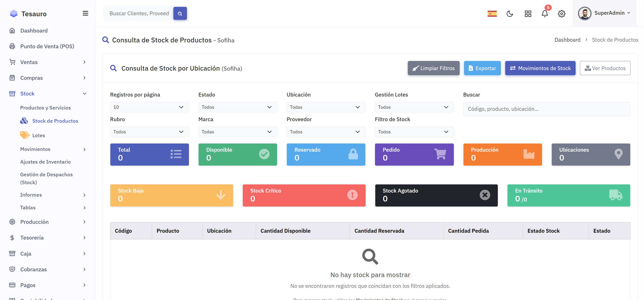
Task: Open the Filtro de Stock dropdown
Action: tap(414, 132)
